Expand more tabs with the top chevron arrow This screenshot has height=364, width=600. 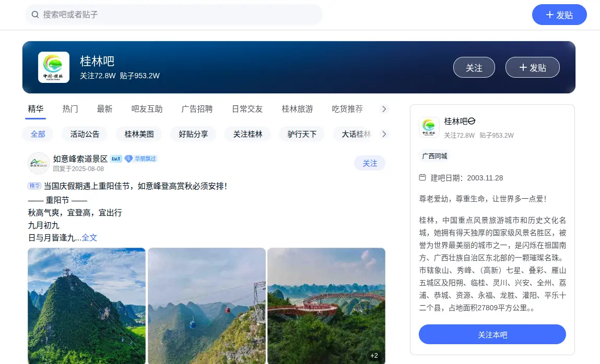point(384,109)
